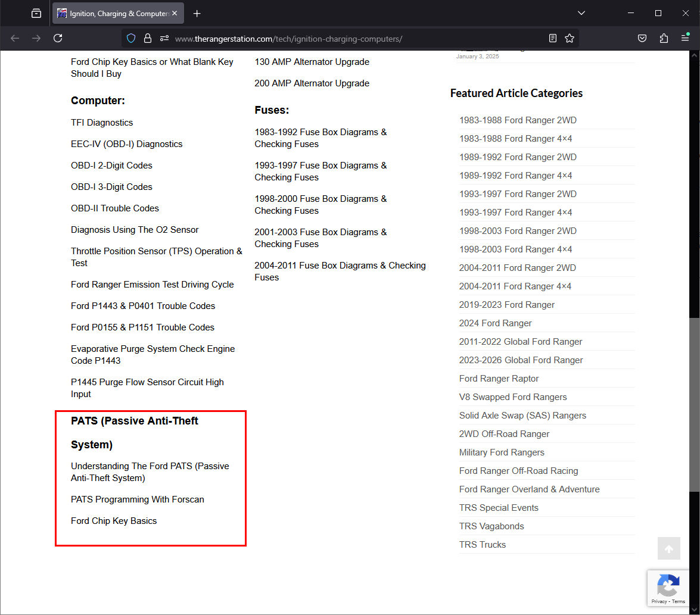The width and height of the screenshot is (700, 615).
Task: Select 1983-1988 Ford Ranger 2WD category
Action: 518,120
